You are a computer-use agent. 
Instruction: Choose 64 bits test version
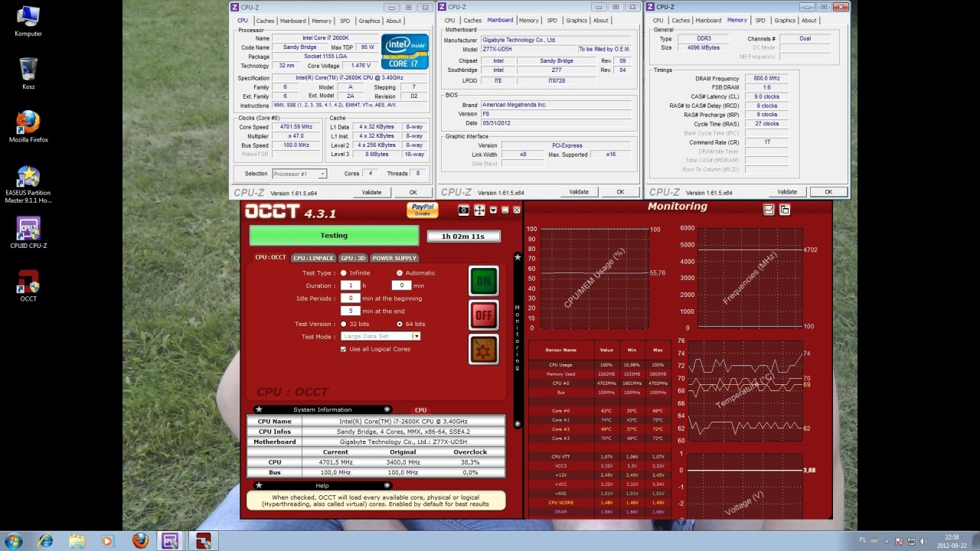(400, 324)
